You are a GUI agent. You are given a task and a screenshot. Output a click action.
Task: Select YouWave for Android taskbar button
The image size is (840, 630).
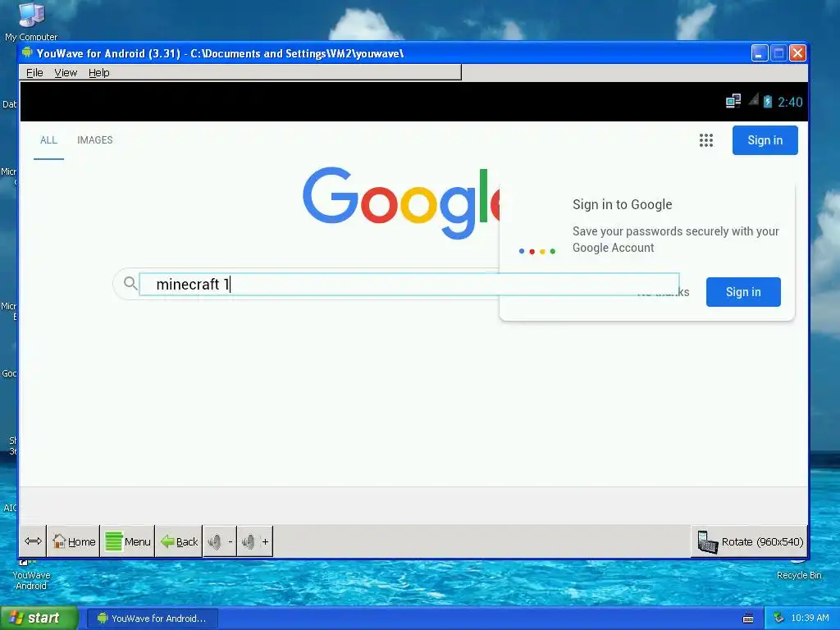[152, 619]
